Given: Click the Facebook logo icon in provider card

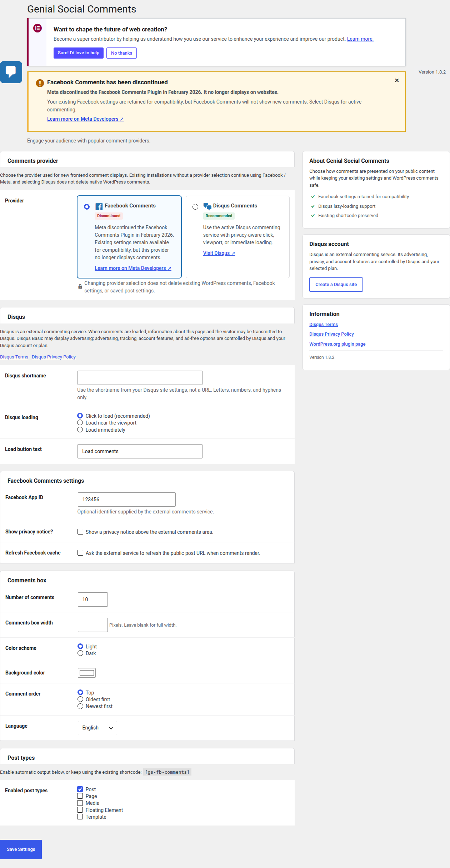Looking at the screenshot, I should click(x=99, y=206).
